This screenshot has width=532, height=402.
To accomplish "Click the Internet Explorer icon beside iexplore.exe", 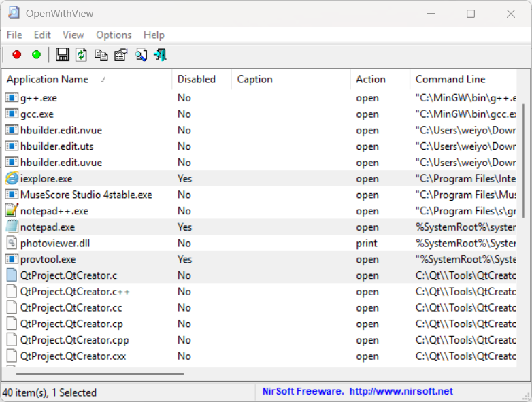I will 12,178.
